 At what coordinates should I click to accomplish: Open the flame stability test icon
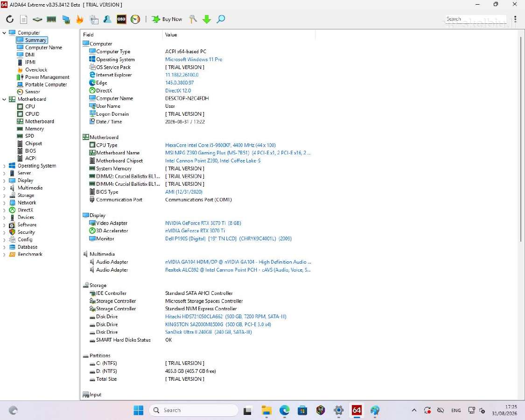[x=80, y=19]
